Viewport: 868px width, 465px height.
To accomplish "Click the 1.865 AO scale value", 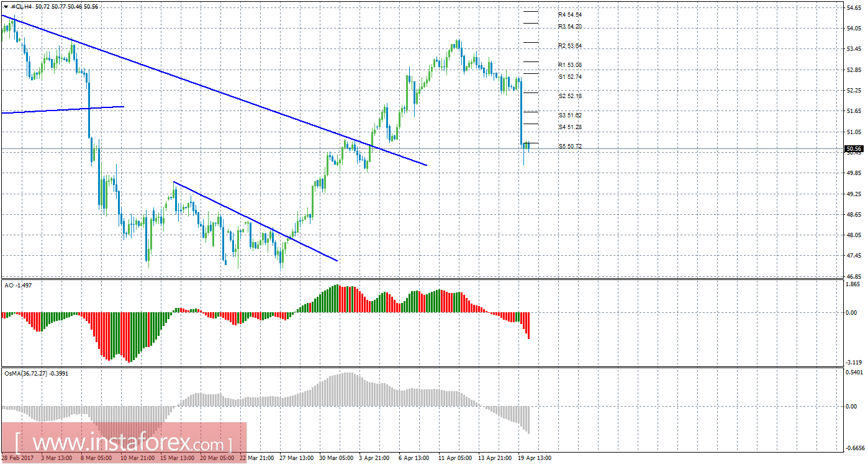I will point(852,283).
